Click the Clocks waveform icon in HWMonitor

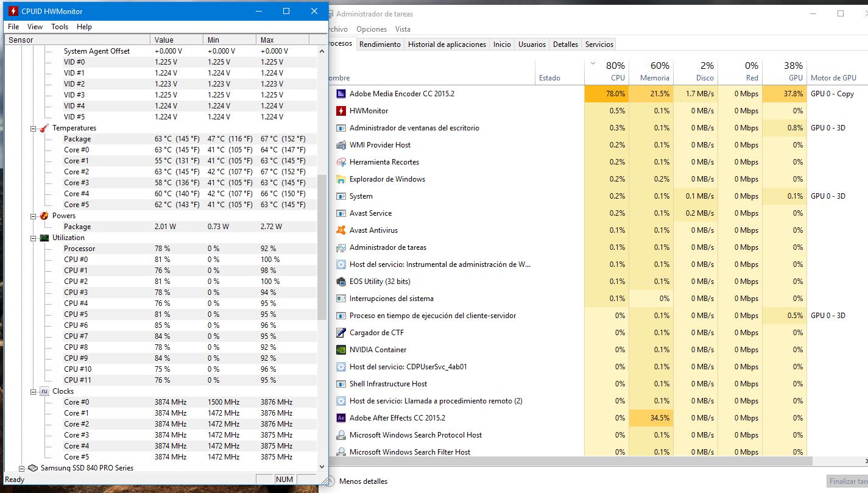(44, 391)
